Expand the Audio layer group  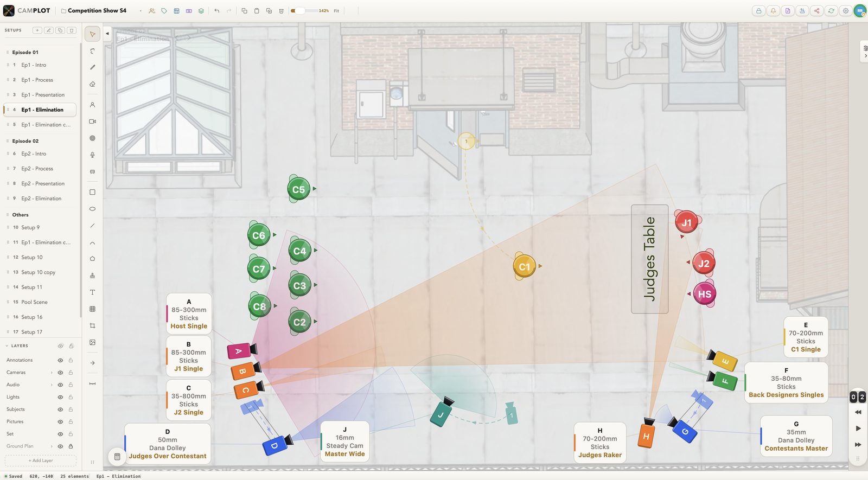(x=52, y=385)
